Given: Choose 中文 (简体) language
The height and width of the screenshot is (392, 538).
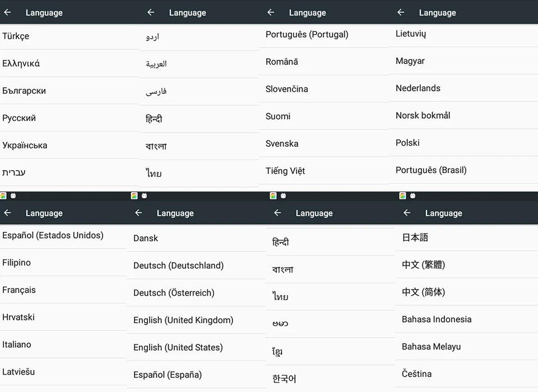Looking at the screenshot, I should tap(424, 292).
